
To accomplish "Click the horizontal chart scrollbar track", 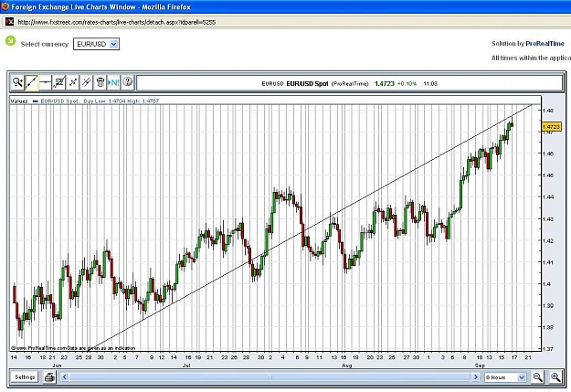I will (270, 377).
